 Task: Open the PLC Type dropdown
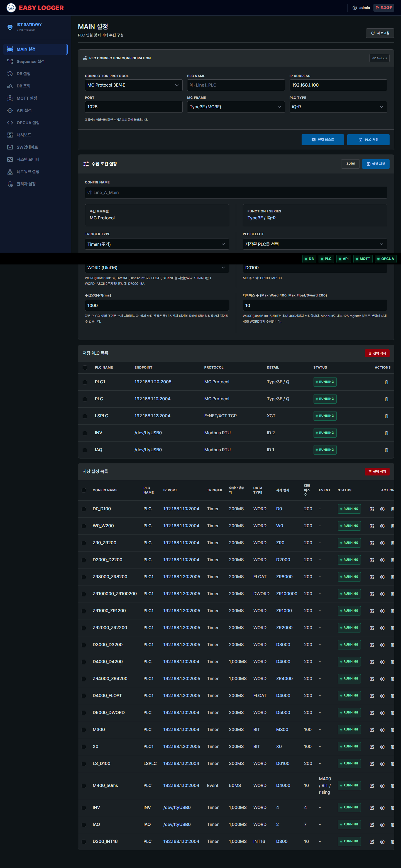pos(338,107)
